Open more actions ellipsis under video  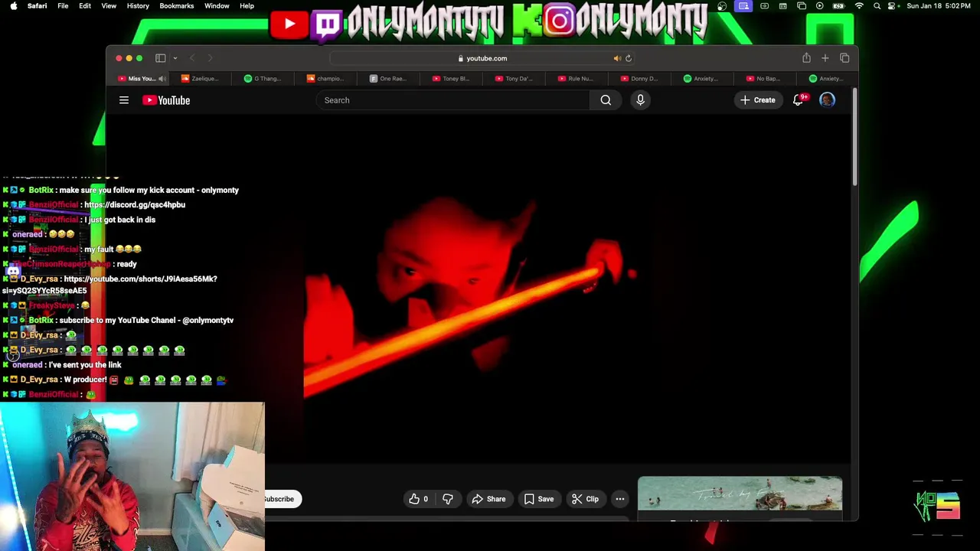[x=620, y=499]
